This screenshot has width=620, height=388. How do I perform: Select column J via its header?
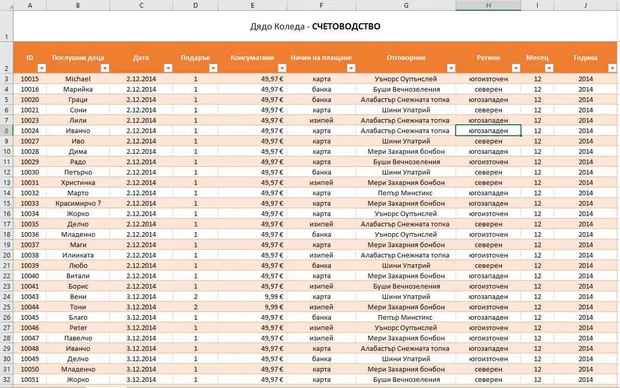point(586,5)
